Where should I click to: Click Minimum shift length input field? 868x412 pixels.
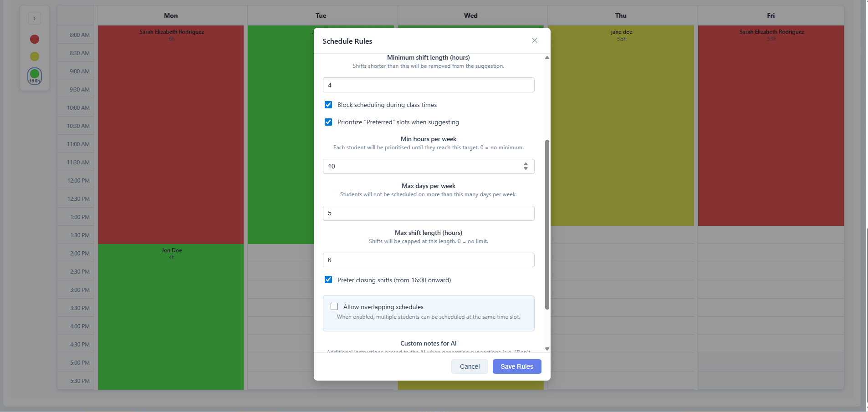[x=429, y=85]
